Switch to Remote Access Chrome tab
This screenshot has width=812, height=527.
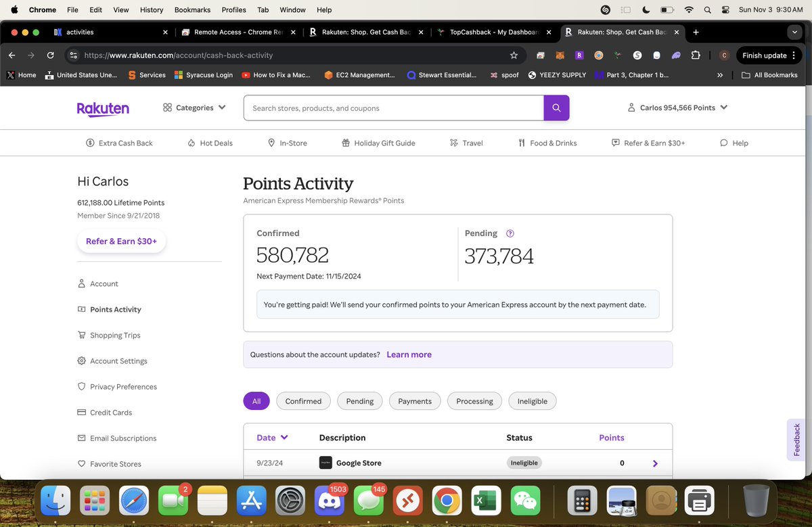[x=238, y=32]
